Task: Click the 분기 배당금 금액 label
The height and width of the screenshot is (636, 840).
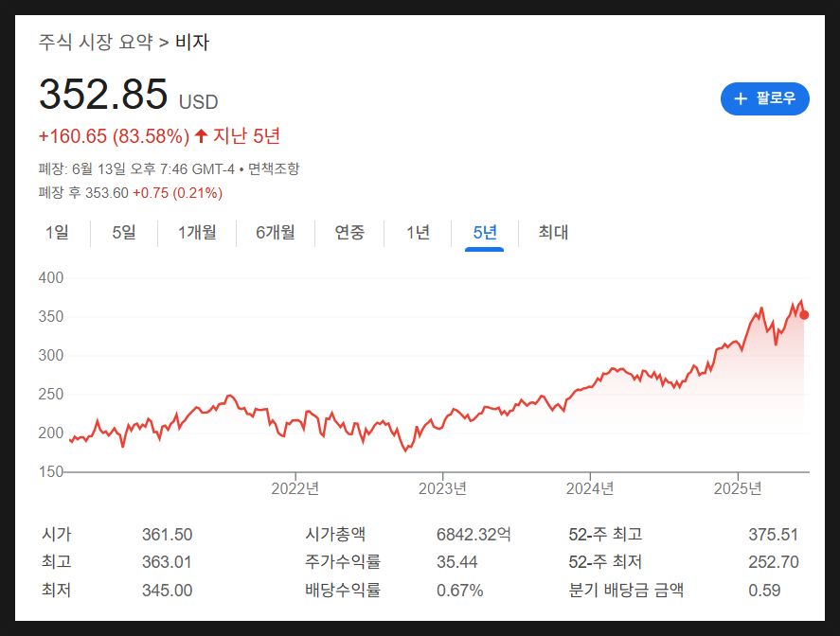Action: tap(626, 590)
